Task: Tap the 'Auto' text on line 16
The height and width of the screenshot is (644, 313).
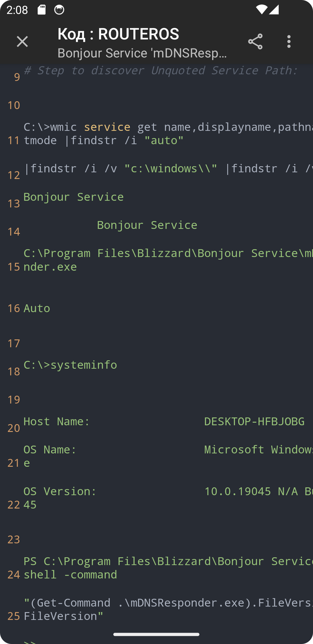Action: (x=37, y=308)
